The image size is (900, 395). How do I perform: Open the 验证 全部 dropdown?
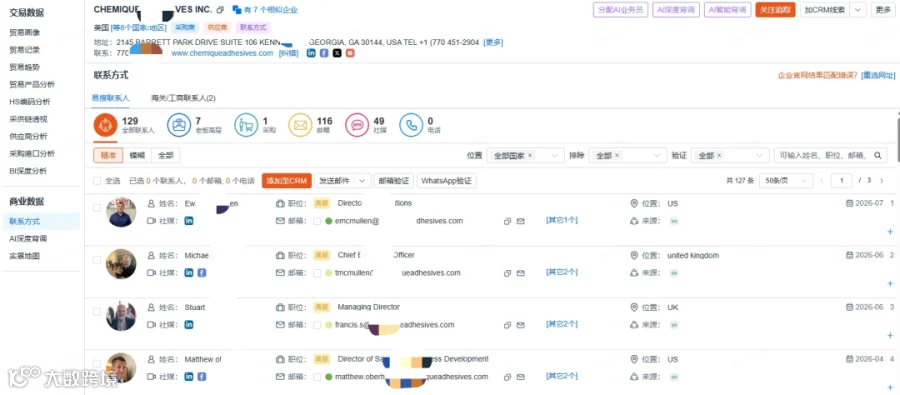[x=730, y=155]
